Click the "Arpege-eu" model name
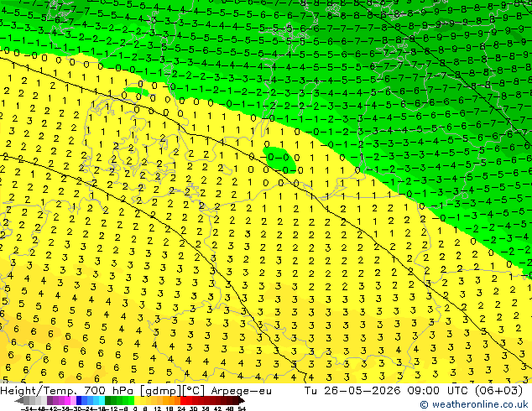Screen dimensions: 532x411 click(241, 391)
